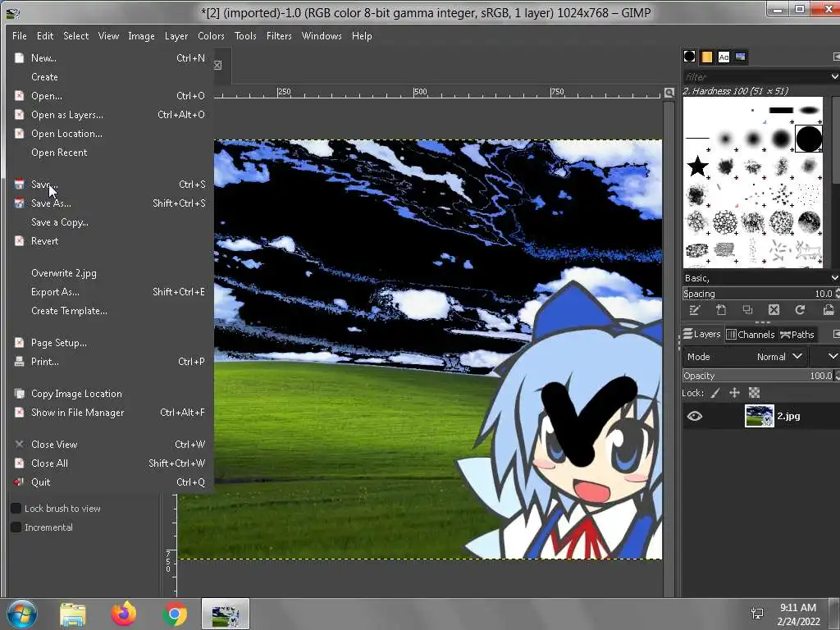Screen dimensions: 840x630
Task: Open the Filters menu
Action: 279,36
